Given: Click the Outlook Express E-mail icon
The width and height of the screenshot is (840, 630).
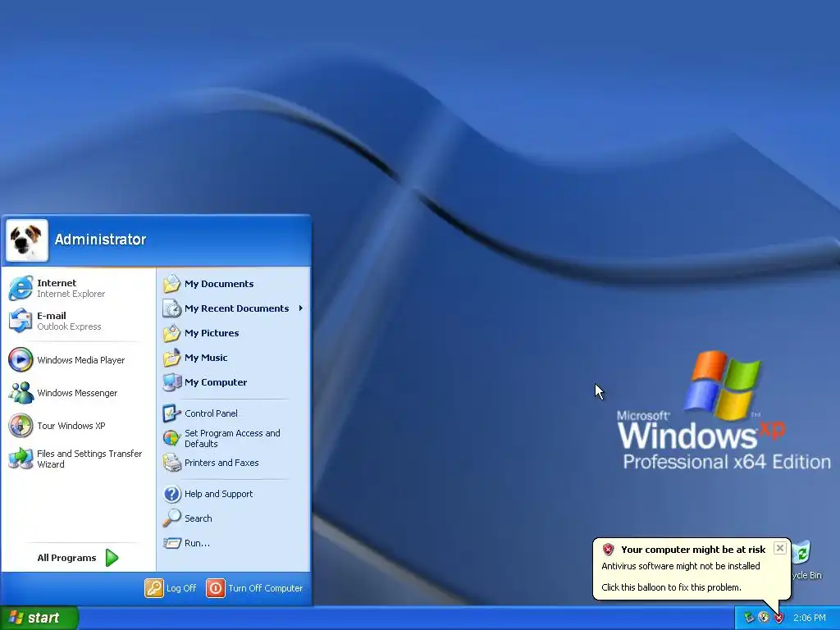Looking at the screenshot, I should [21, 321].
